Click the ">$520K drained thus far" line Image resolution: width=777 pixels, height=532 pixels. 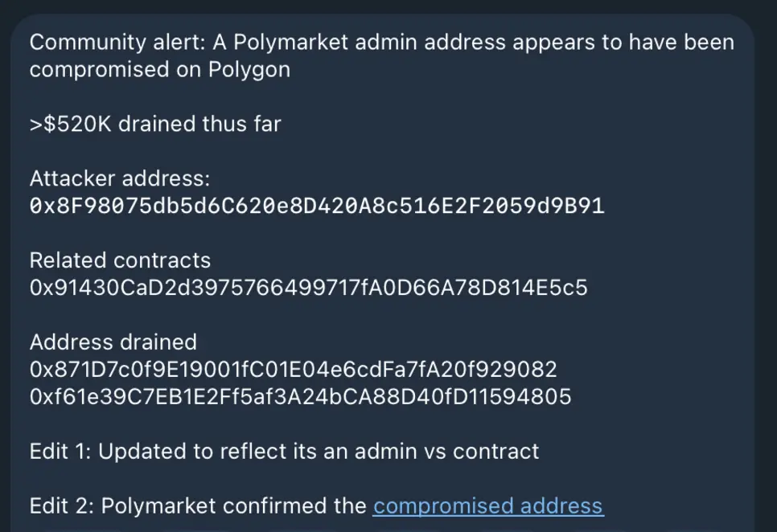click(x=155, y=124)
